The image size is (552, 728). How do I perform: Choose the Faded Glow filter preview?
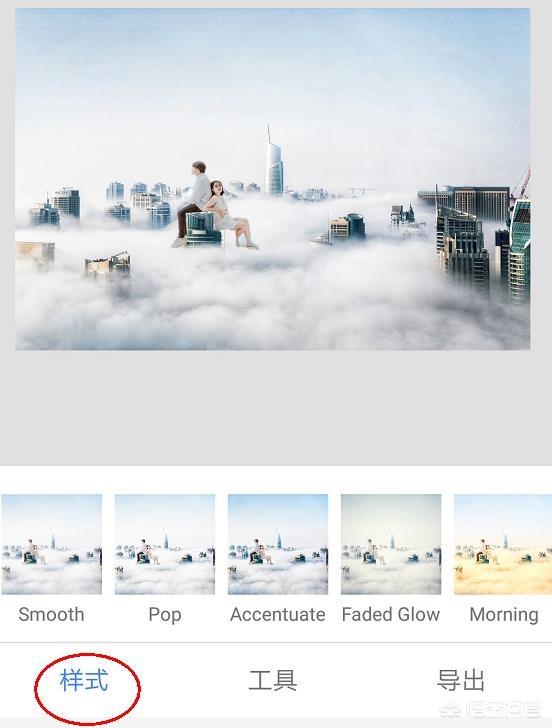(391, 544)
